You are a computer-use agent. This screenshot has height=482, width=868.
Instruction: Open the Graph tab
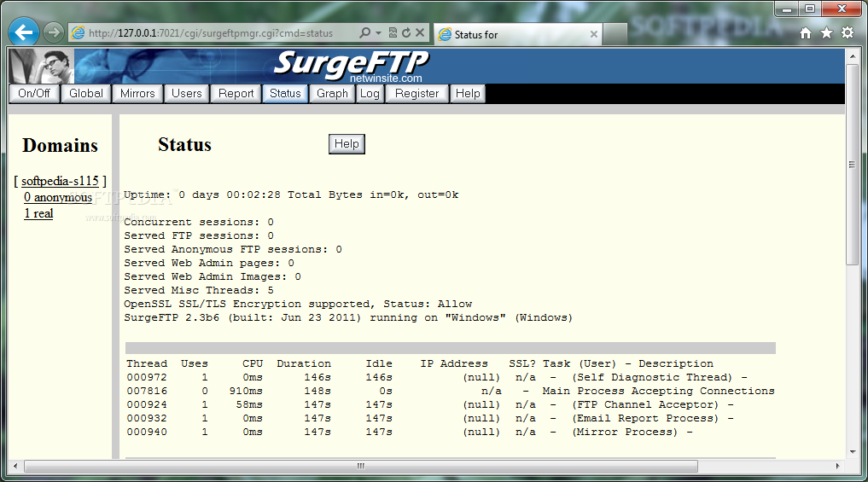pos(332,94)
